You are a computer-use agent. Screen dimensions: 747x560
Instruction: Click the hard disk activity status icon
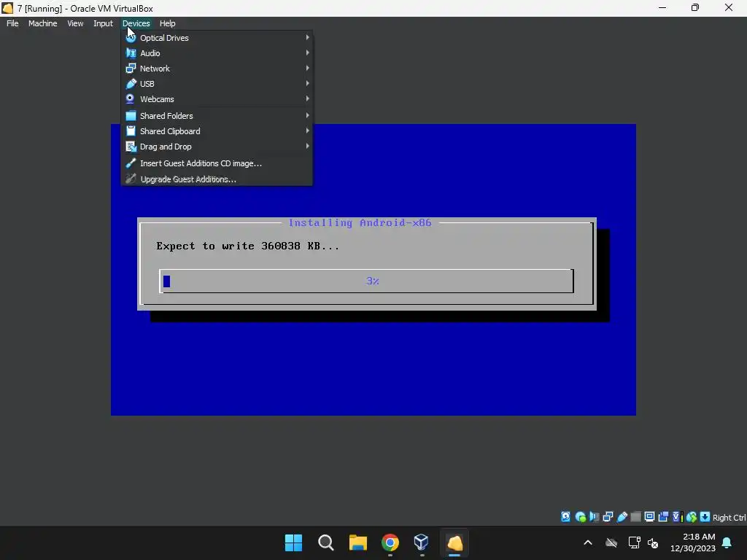pos(565,517)
